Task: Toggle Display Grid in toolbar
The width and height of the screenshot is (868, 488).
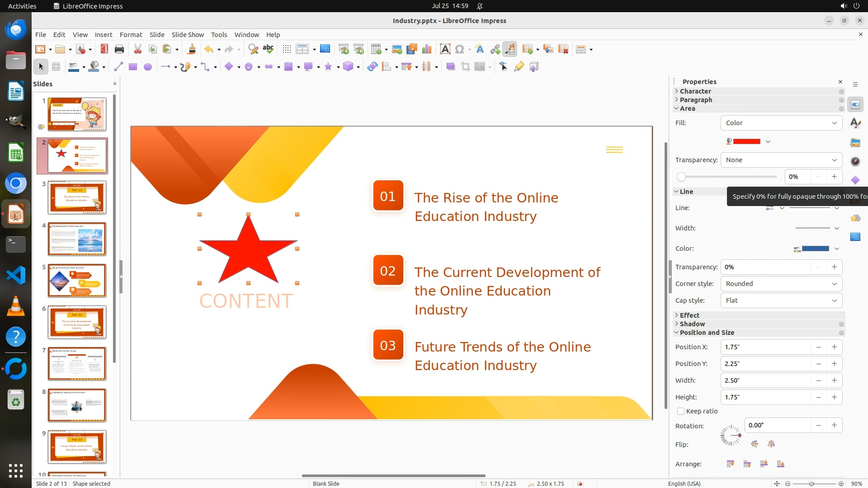Action: (x=286, y=49)
